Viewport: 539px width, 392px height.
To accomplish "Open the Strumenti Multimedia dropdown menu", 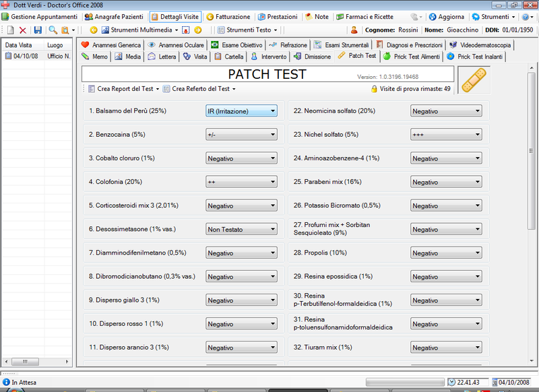I will pos(140,30).
